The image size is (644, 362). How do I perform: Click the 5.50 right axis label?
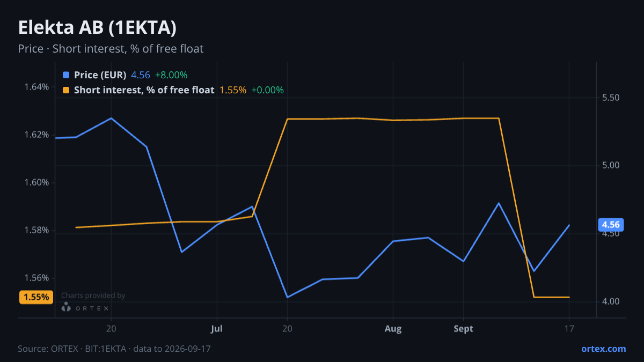611,98
